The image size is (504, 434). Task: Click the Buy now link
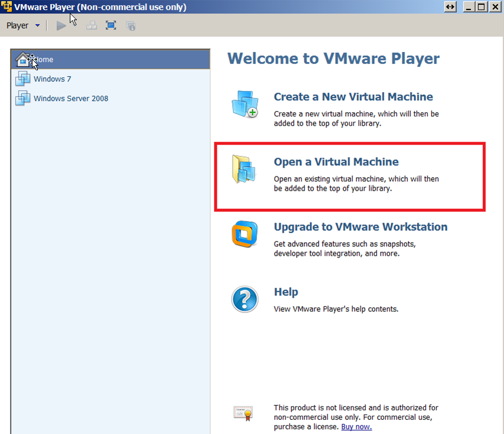[356, 426]
